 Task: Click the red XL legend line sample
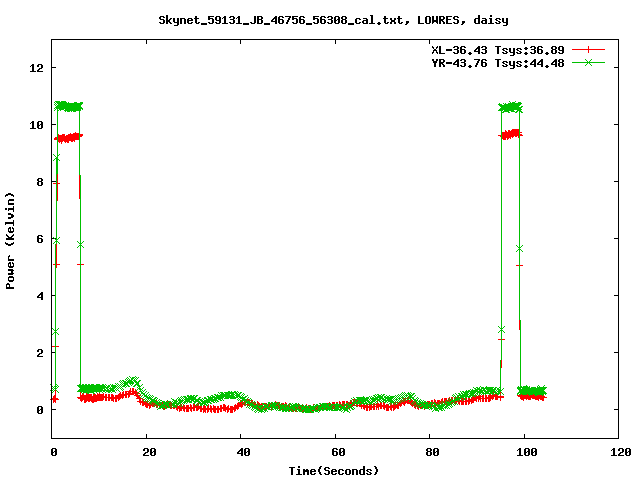(588, 50)
